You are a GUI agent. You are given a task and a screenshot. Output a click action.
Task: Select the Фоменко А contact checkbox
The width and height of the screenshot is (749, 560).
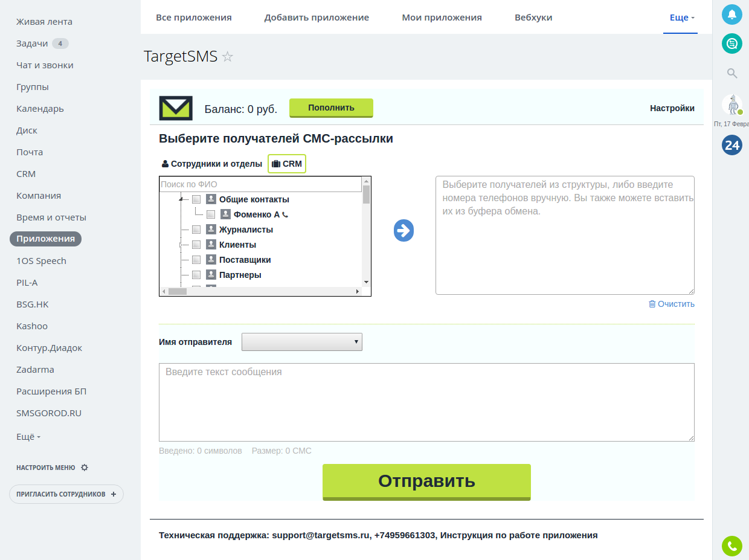(211, 214)
